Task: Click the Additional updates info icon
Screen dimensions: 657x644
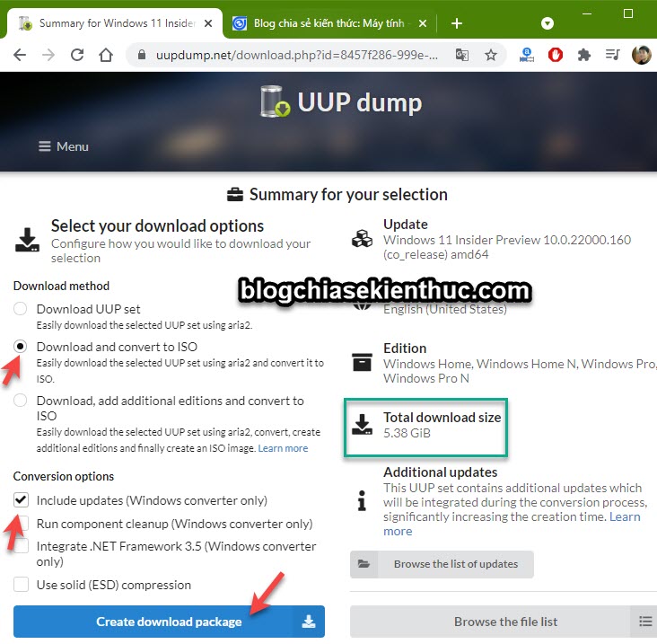Action: pyautogui.click(x=362, y=500)
